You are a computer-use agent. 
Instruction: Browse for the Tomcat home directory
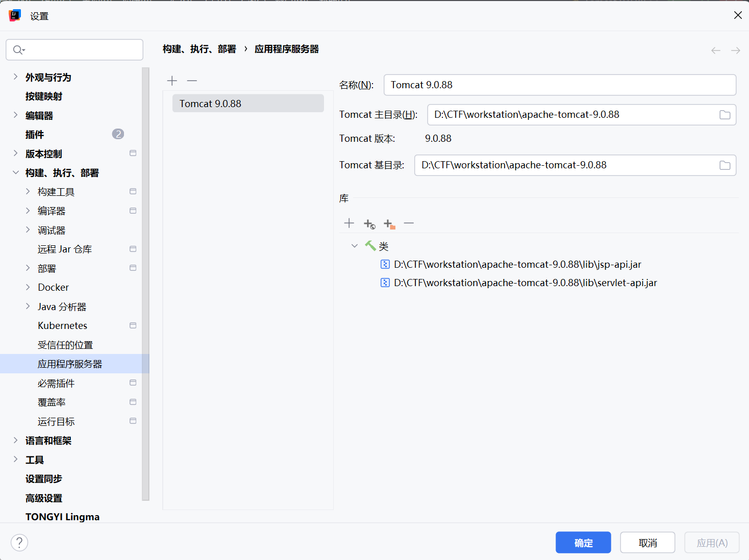pyautogui.click(x=725, y=115)
